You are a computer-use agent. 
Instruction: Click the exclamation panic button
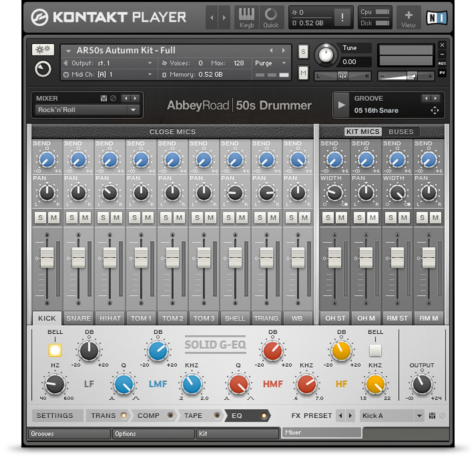point(342,17)
